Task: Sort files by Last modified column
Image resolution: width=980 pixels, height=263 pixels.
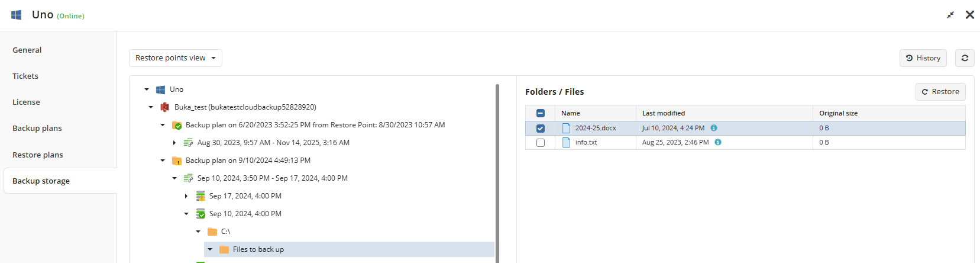Action: click(x=664, y=113)
